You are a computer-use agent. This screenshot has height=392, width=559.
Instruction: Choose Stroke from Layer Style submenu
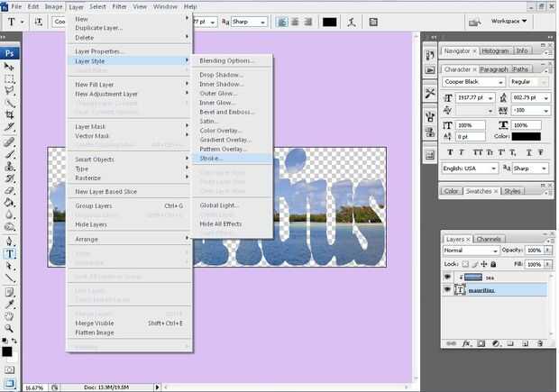pyautogui.click(x=233, y=159)
